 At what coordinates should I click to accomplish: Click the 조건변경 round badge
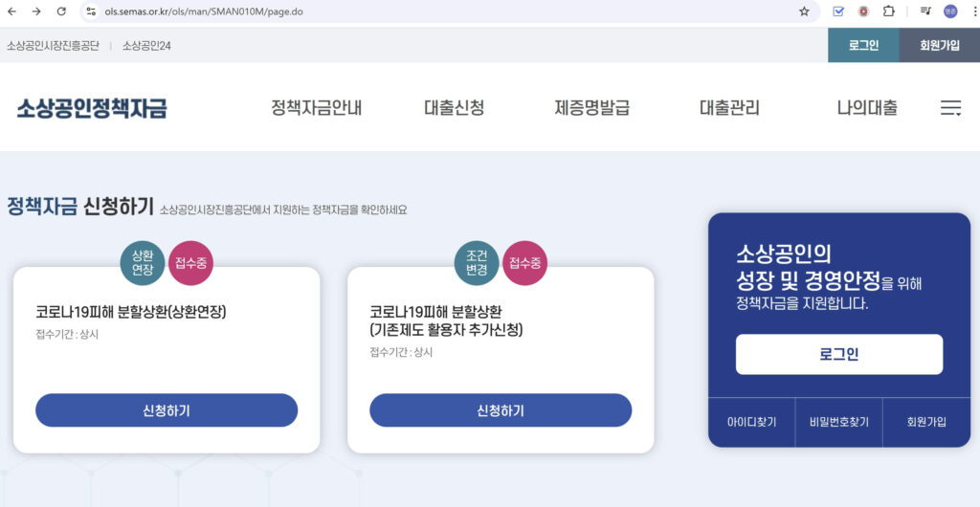[477, 263]
